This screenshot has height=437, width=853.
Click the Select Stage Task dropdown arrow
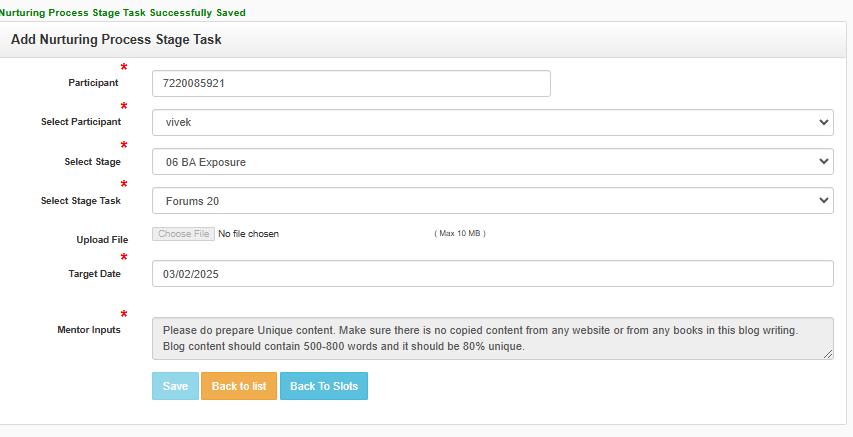[824, 201]
